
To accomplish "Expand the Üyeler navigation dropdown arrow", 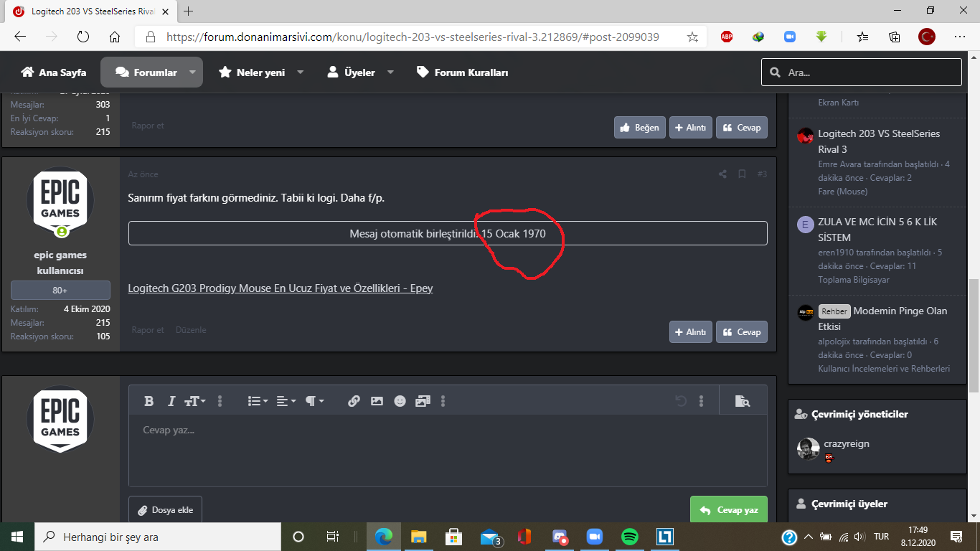I will pyautogui.click(x=391, y=72).
